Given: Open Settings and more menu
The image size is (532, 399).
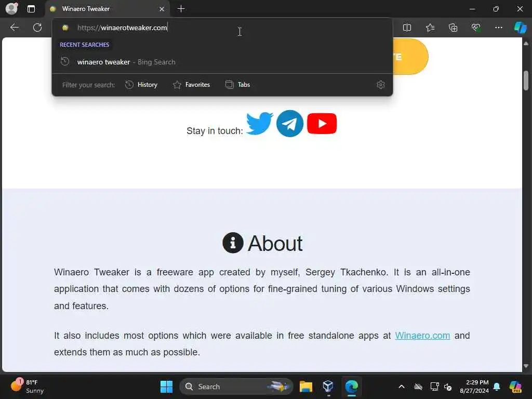Looking at the screenshot, I should pos(498,28).
